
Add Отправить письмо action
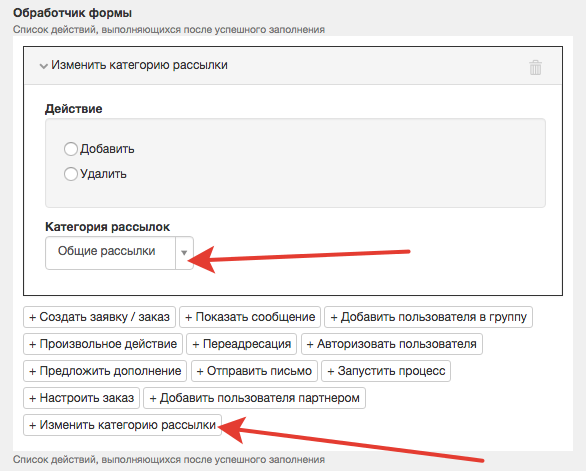254,371
